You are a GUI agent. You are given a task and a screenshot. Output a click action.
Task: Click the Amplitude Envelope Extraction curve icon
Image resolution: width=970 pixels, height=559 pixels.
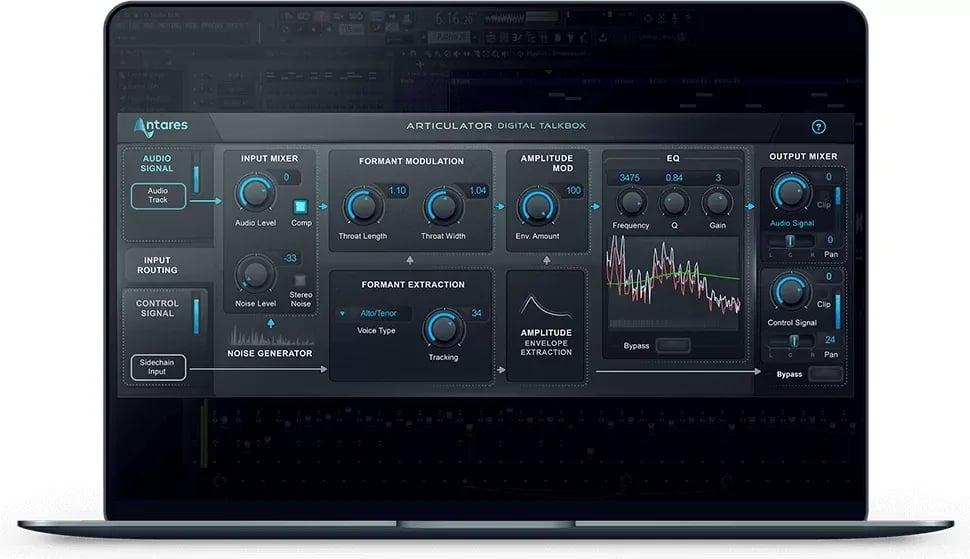coord(546,307)
